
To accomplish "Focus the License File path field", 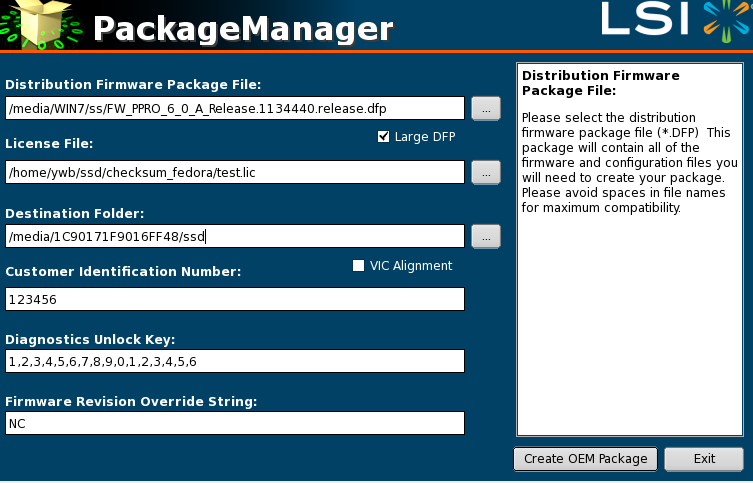I will click(235, 172).
